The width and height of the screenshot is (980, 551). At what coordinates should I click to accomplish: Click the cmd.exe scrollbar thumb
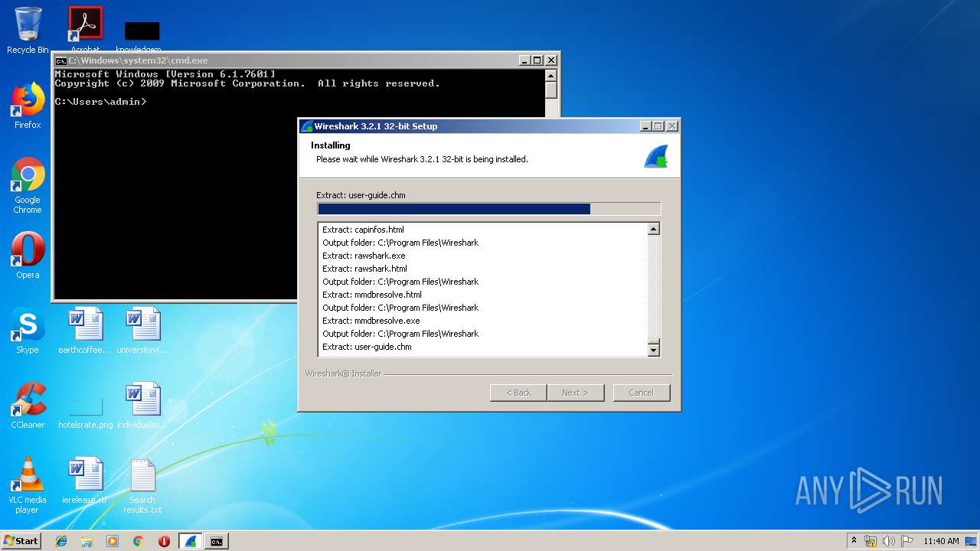[551, 90]
